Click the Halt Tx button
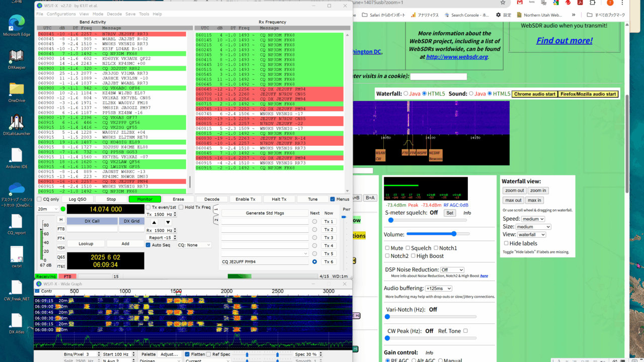Viewport: 644px width, 362px height. tap(279, 199)
